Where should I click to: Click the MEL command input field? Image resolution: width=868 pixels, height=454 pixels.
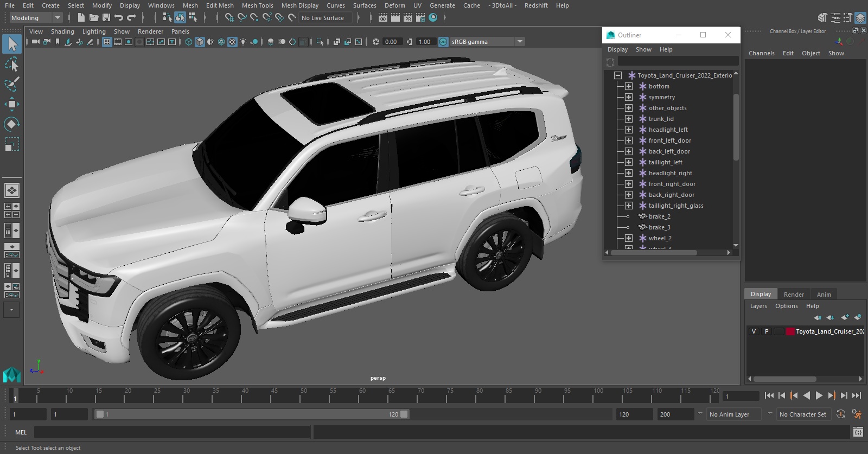click(172, 432)
